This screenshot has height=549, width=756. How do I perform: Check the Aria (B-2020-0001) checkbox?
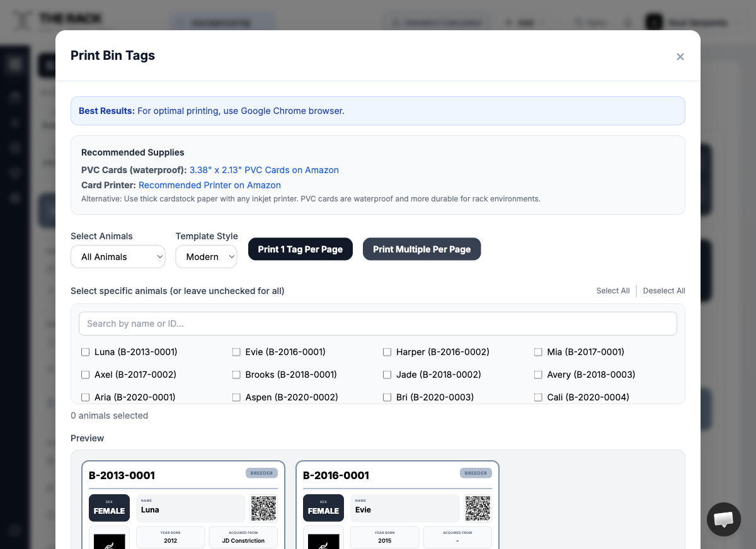[x=86, y=397]
